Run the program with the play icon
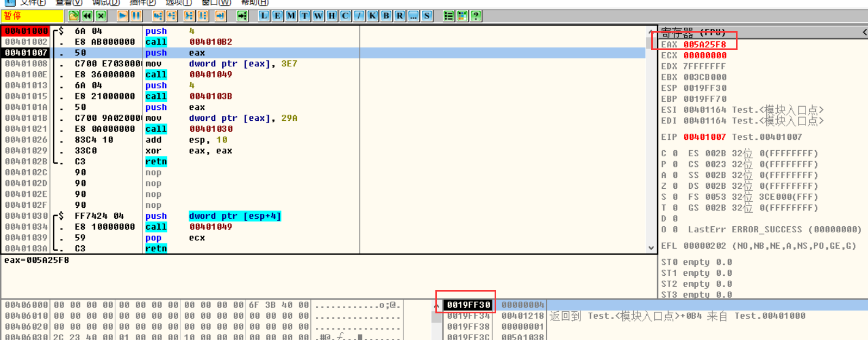The image size is (868, 340). pyautogui.click(x=123, y=16)
